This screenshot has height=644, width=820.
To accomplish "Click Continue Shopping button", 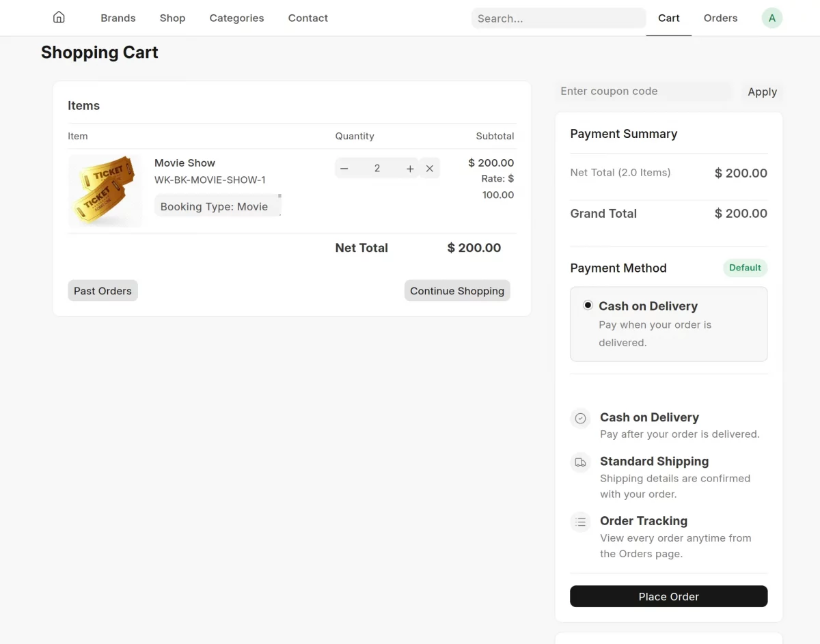I will point(457,290).
